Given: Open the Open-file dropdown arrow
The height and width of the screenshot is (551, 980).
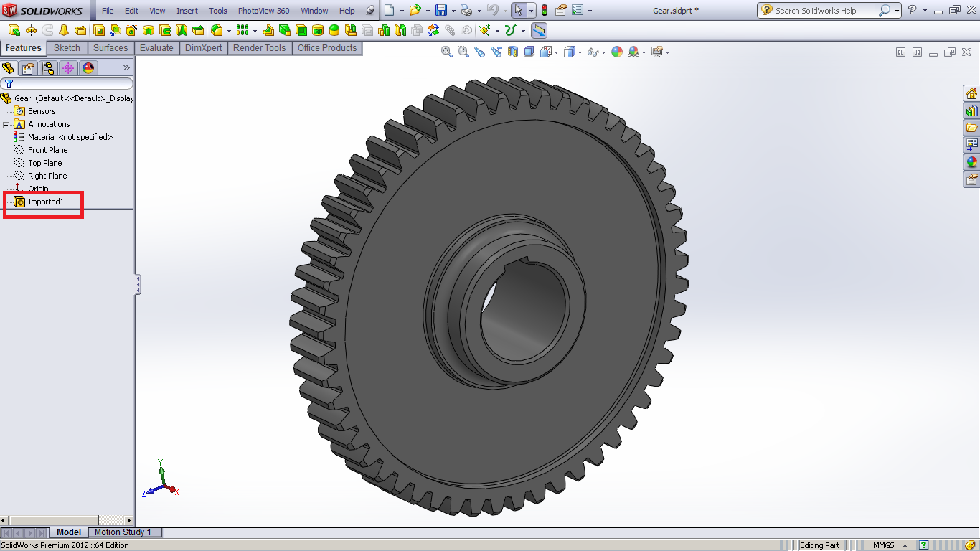Looking at the screenshot, I should point(428,11).
